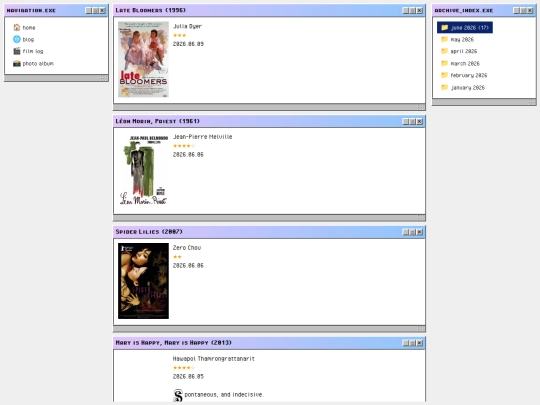The width and height of the screenshot is (540, 405).
Task: Click the Late Bloomers window resize grip
Action: pos(421,107)
